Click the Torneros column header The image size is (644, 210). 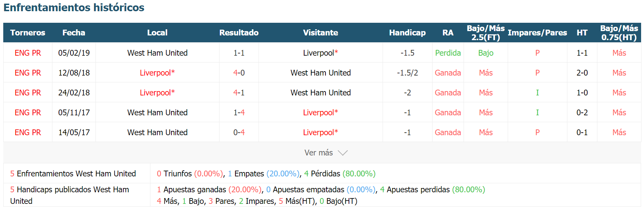click(28, 33)
